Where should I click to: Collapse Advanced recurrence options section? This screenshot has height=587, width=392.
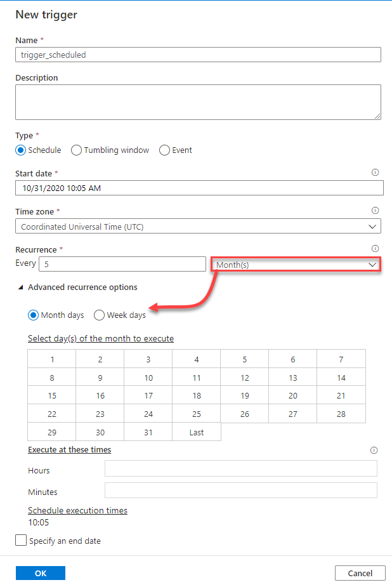22,287
